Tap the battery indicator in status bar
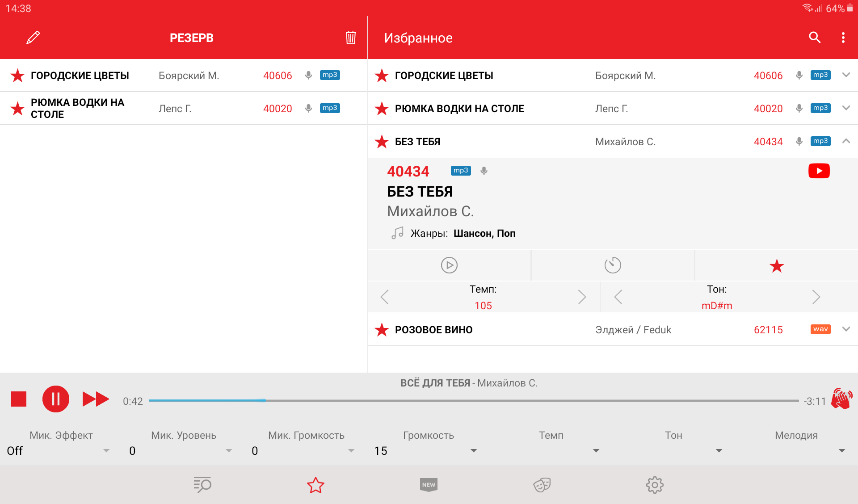The height and width of the screenshot is (504, 858). [x=850, y=8]
